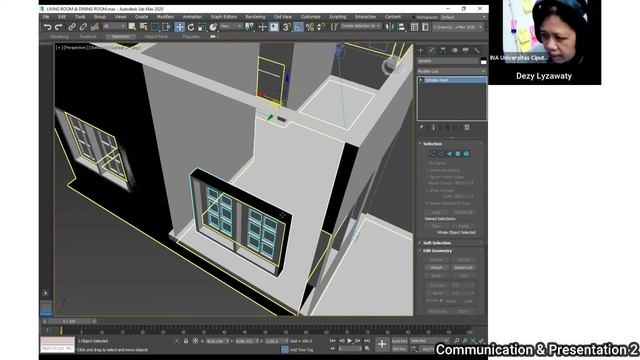Click the Align tool icon
The height and width of the screenshot is (360, 640).
pos(402,27)
